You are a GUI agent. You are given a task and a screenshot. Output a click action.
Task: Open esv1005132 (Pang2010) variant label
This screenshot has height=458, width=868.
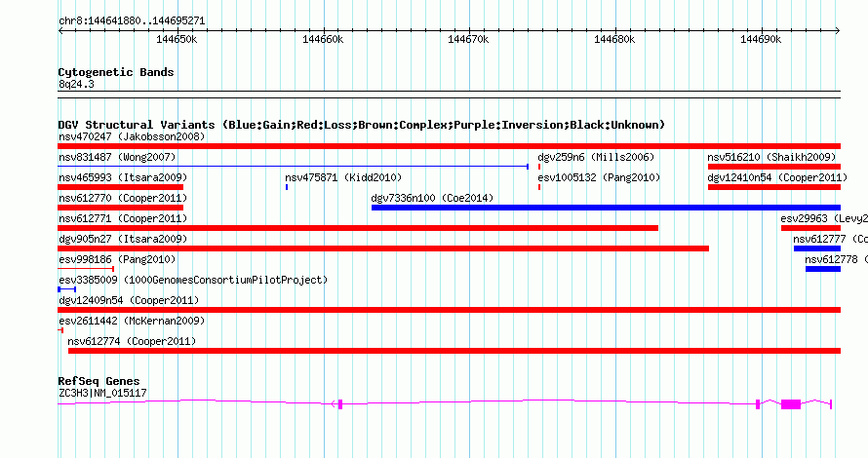[599, 177]
